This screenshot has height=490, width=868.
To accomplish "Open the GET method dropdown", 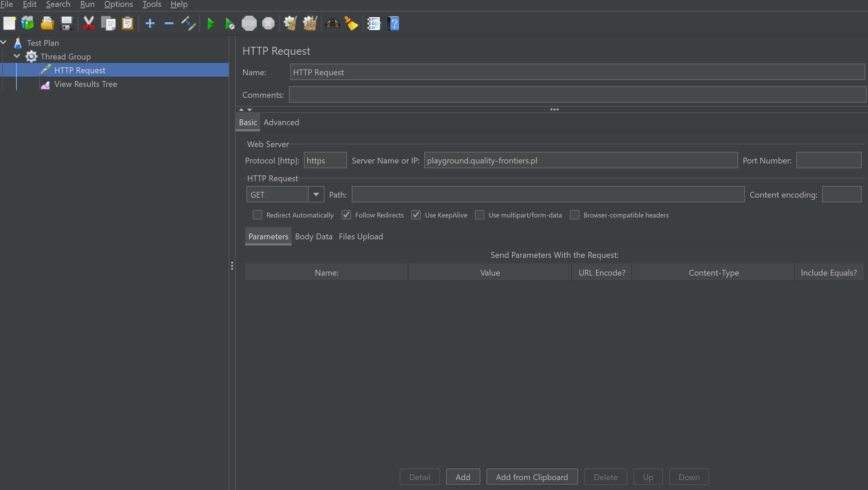I will (316, 195).
